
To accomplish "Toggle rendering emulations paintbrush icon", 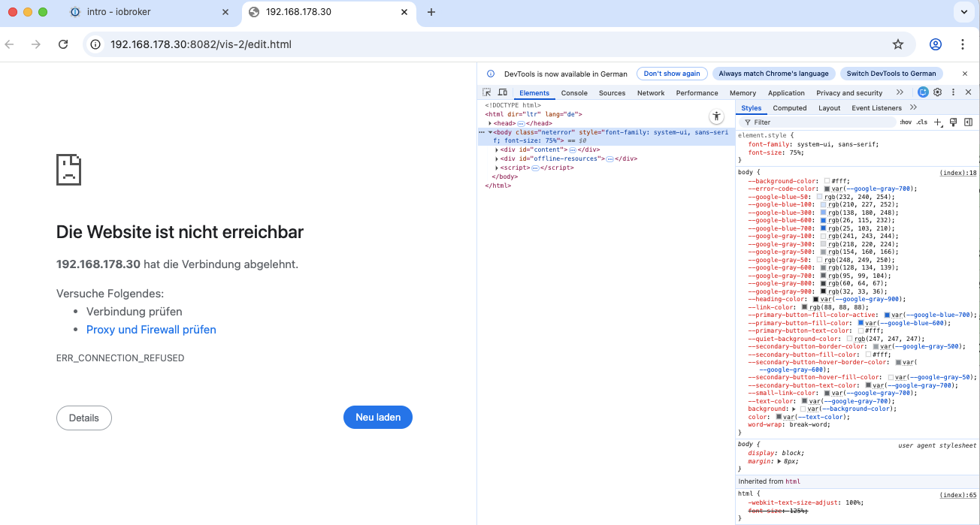I will (x=953, y=122).
